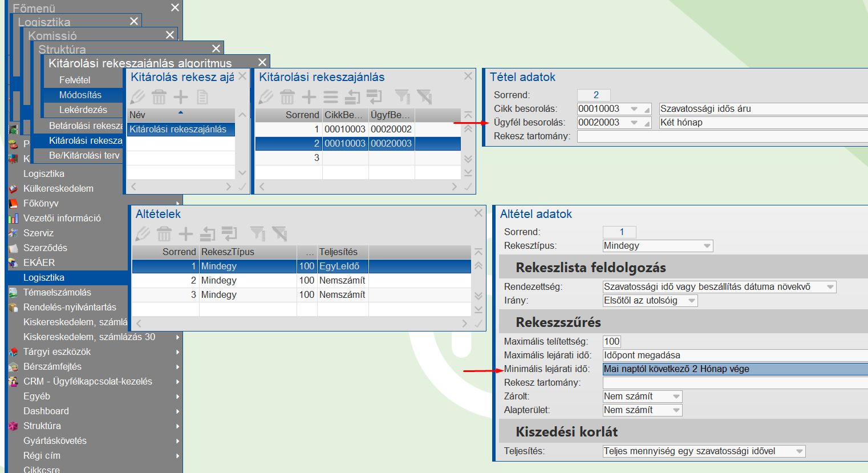This screenshot has height=473, width=868.
Task: Click the plus add icon in Kitárolási rekeszajánlás toolbar
Action: tap(309, 97)
